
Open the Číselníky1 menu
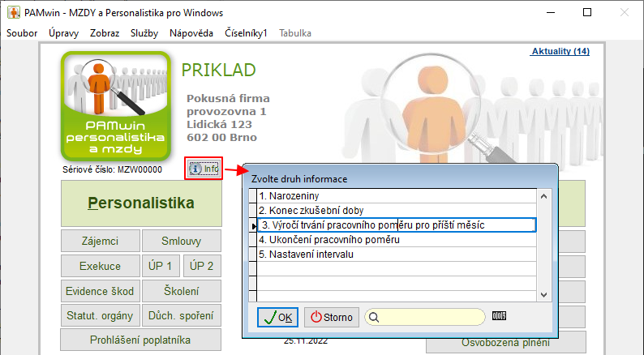coord(246,33)
